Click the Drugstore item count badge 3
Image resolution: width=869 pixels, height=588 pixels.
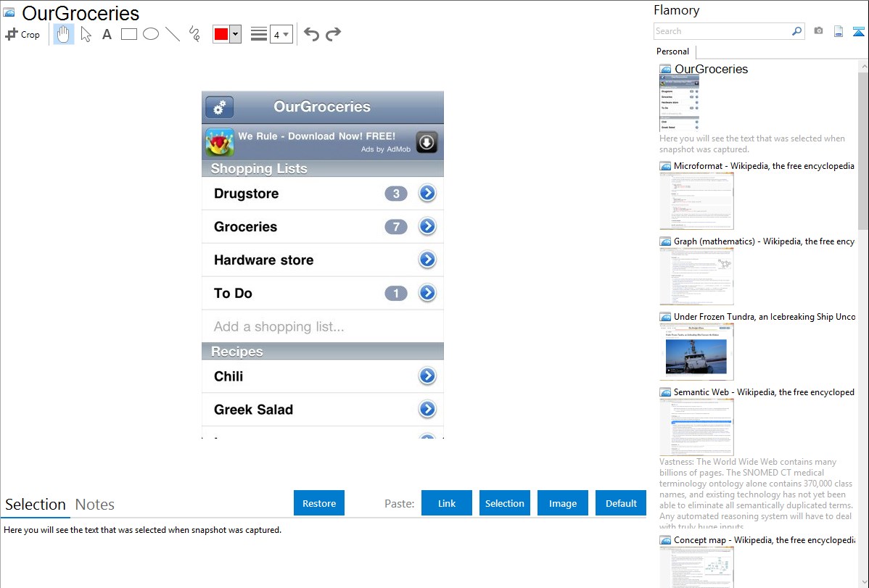tap(396, 194)
